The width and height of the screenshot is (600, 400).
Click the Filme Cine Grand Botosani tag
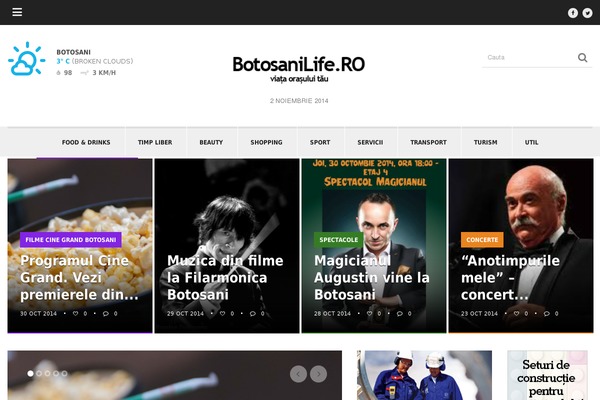point(71,240)
